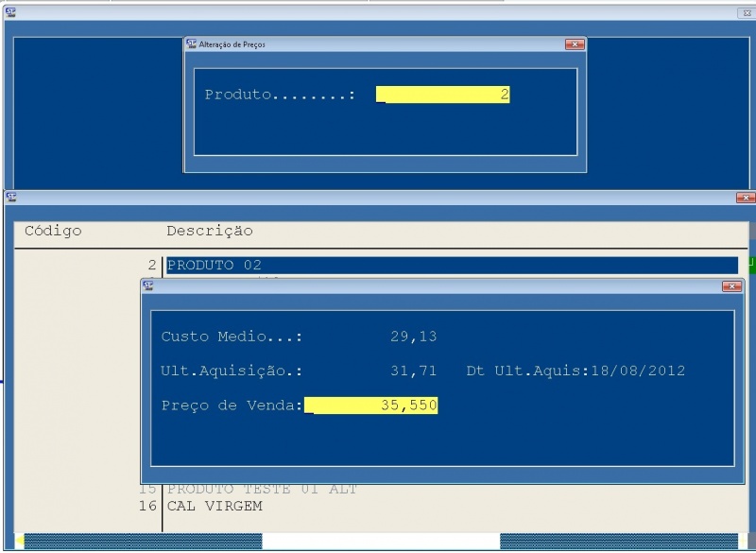
Task: Select the PRODUTO TESTE 01 ALT row
Action: [x=265, y=489]
